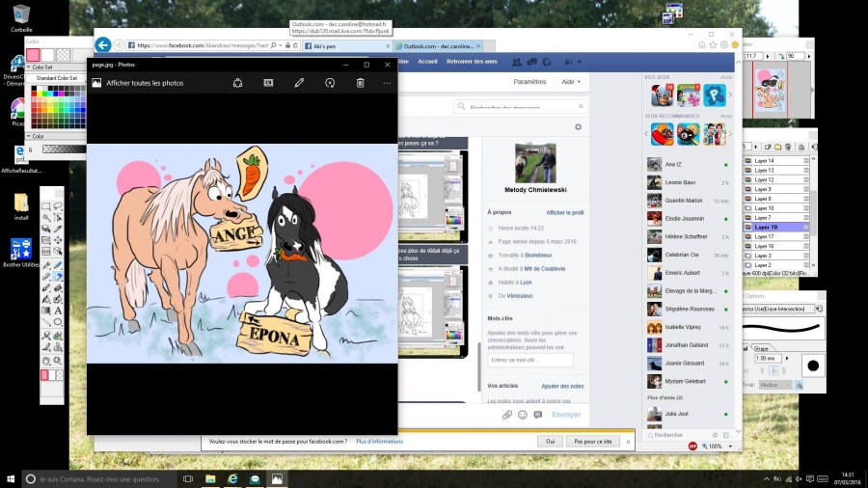Image resolution: width=868 pixels, height=488 pixels.
Task: Toggle visibility of Layer 16
Action: [x=747, y=246]
